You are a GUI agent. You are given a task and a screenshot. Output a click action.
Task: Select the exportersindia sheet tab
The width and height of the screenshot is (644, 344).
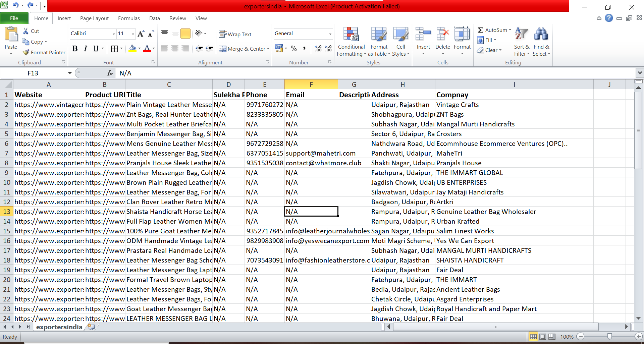coord(59,327)
